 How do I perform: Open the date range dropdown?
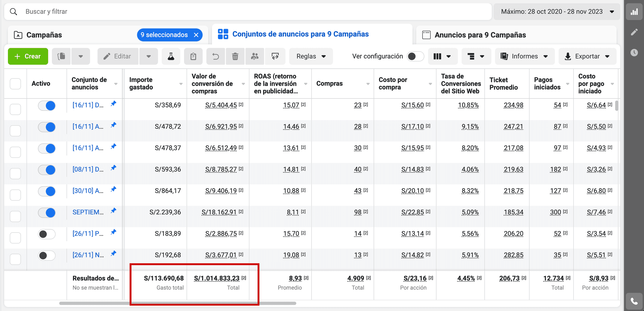(557, 12)
